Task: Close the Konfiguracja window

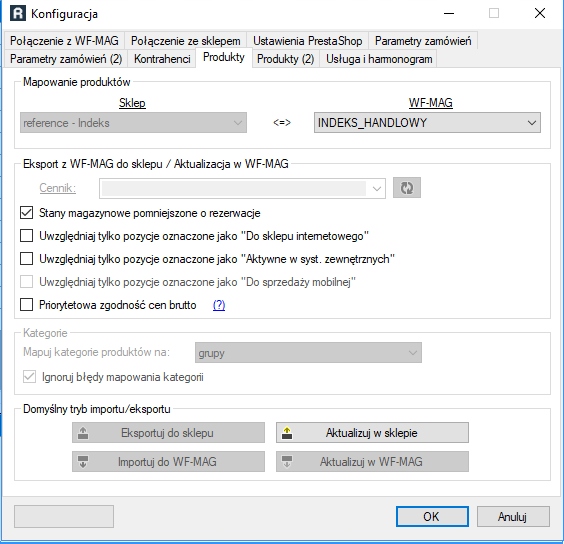Action: pos(540,13)
